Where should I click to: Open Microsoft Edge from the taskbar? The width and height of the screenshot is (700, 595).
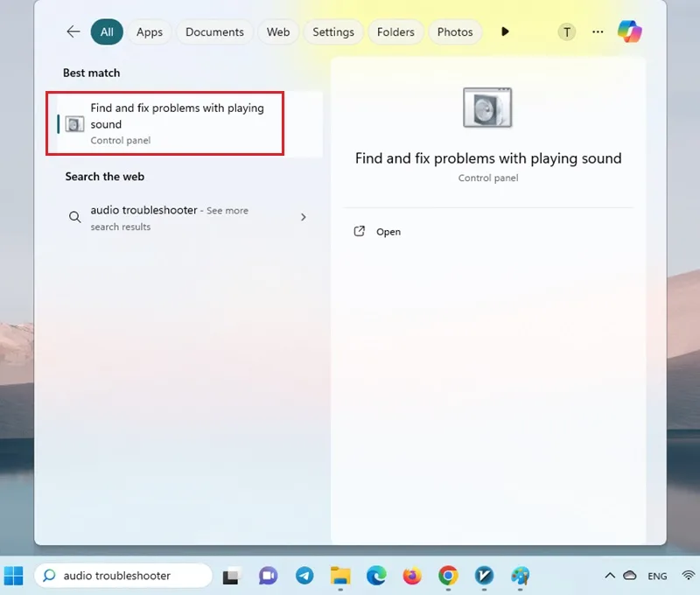tap(376, 576)
